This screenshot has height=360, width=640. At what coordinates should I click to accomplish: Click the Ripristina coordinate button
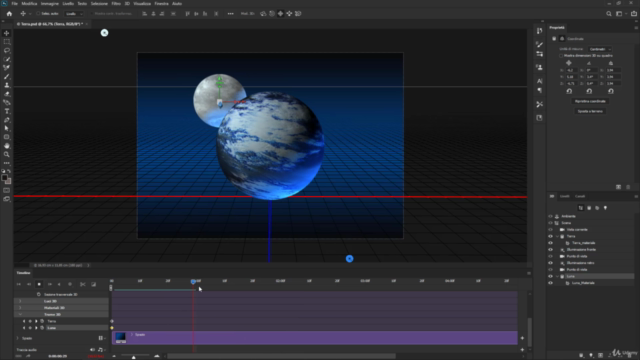point(590,101)
